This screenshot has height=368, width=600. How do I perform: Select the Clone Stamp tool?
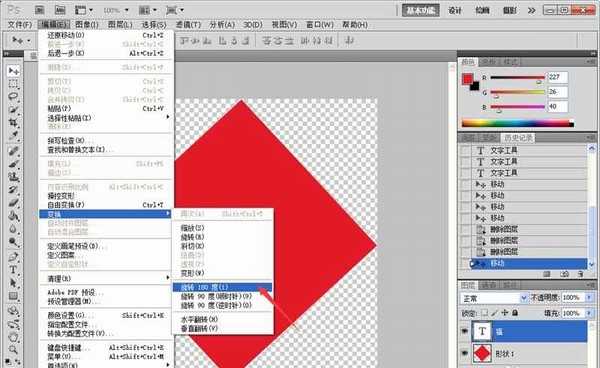point(13,177)
